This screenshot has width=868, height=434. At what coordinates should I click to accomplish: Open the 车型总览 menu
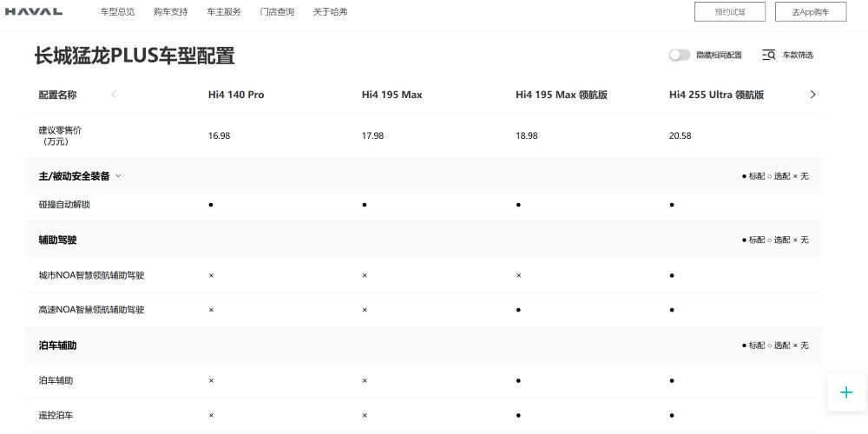pos(117,11)
